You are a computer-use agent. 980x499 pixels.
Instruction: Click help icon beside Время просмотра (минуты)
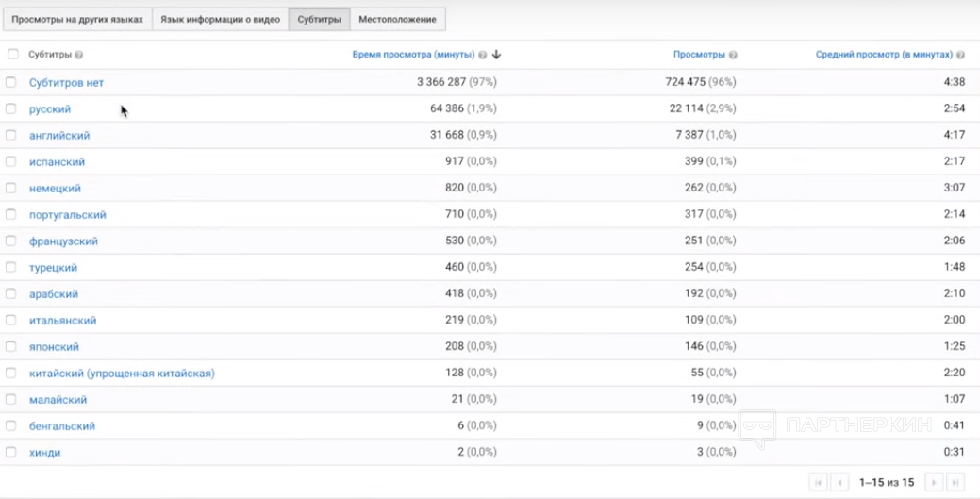point(483,55)
